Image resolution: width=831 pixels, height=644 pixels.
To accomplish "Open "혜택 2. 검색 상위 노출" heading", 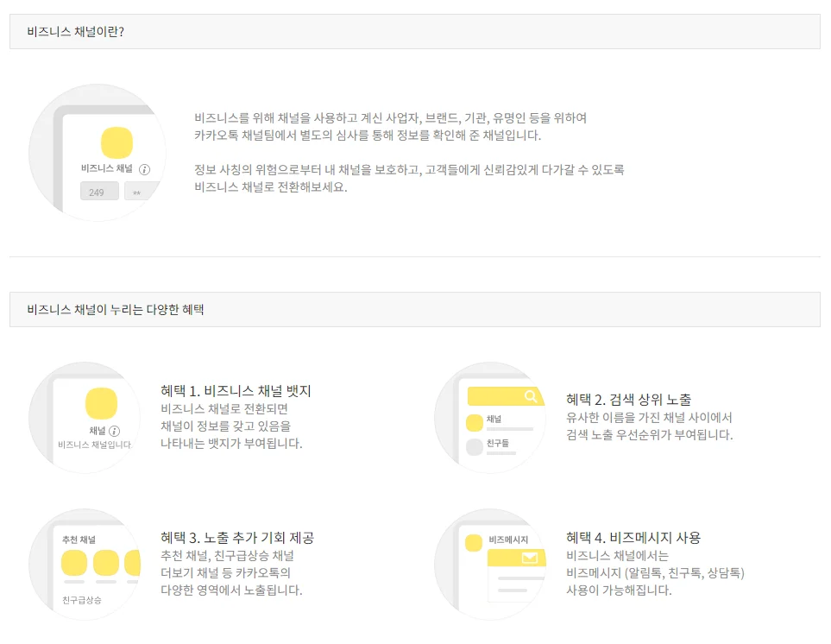I will tap(628, 399).
